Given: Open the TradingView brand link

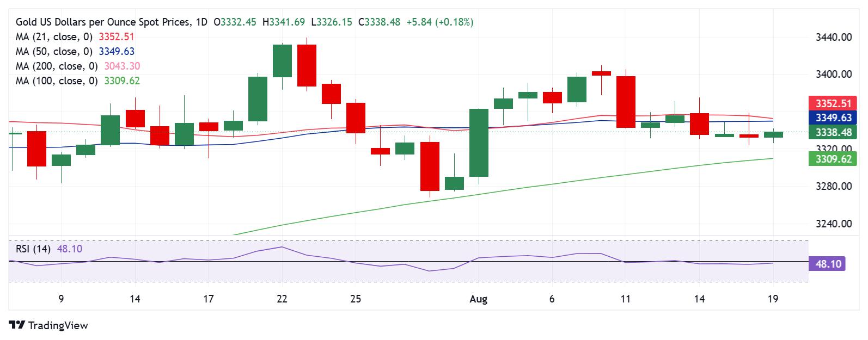Looking at the screenshot, I should pyautogui.click(x=48, y=325).
